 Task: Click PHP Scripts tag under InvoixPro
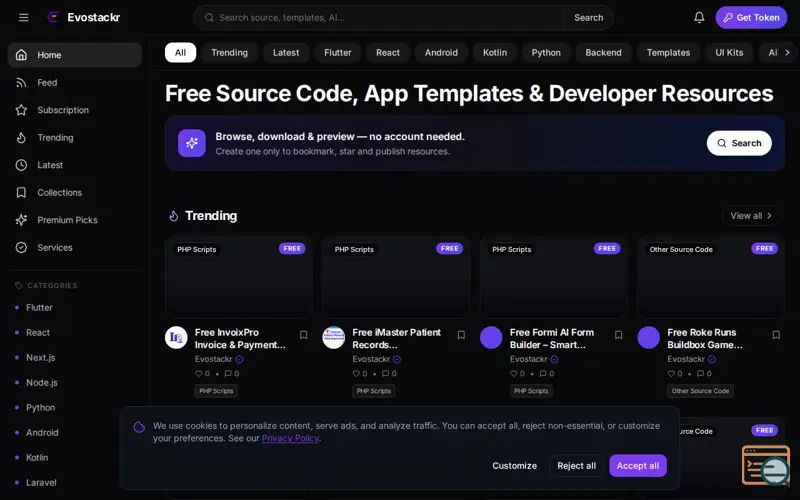[216, 391]
